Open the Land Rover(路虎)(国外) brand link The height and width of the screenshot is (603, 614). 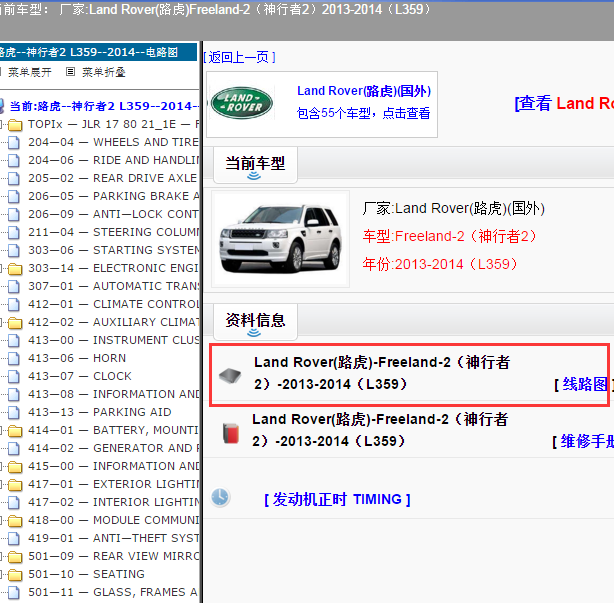[x=364, y=91]
